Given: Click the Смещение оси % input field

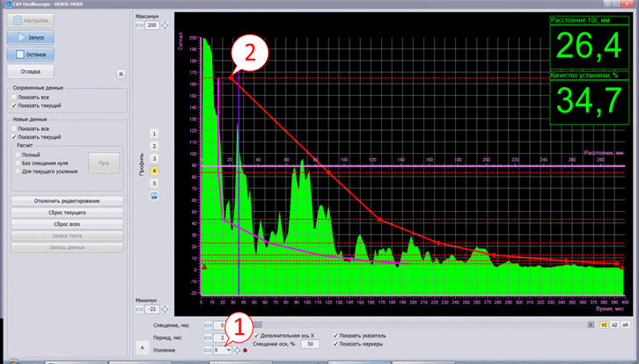Looking at the screenshot, I should (x=310, y=344).
